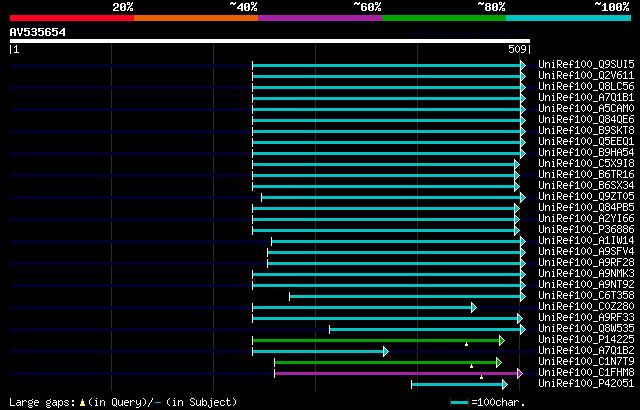The image size is (640, 410).
Task: Click the UniRef100_A9RF33 text
Action: (586, 318)
